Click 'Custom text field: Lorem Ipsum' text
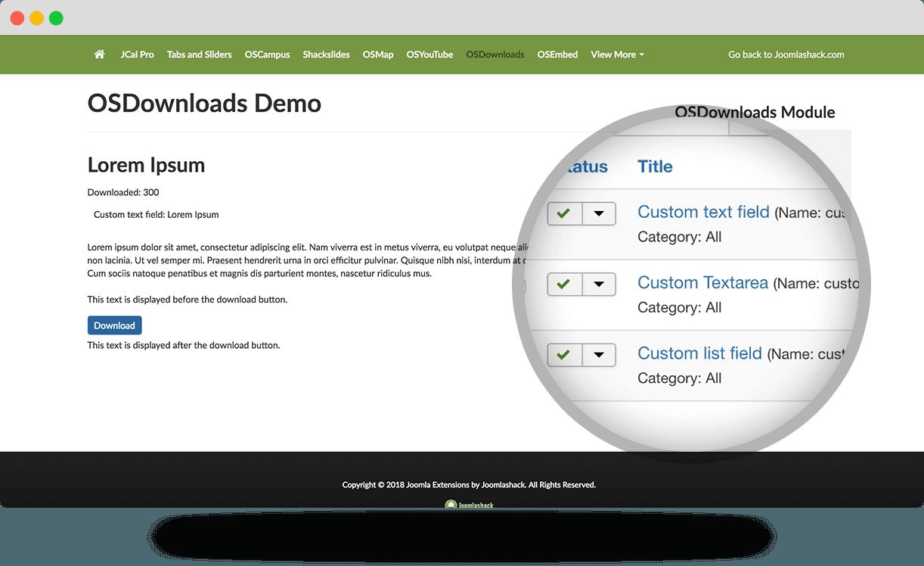The height and width of the screenshot is (566, 924). [x=157, y=214]
